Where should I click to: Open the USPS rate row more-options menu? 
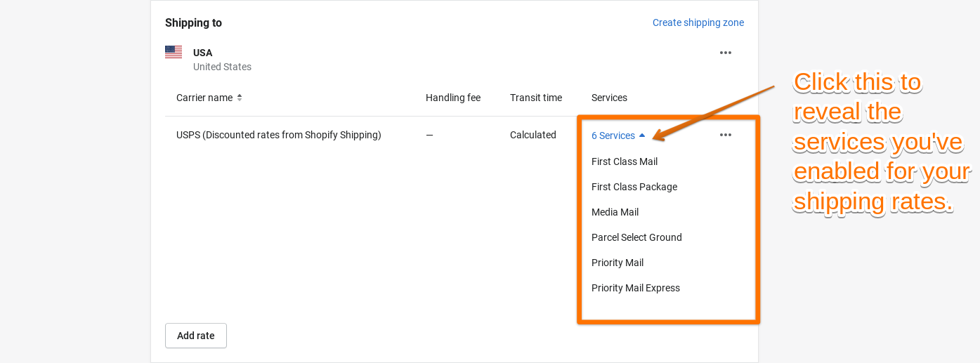point(726,135)
